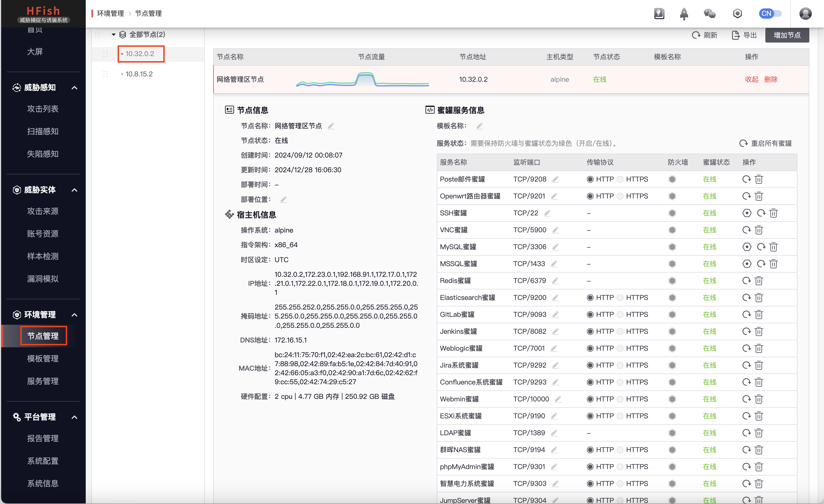The width and height of the screenshot is (824, 504).
Task: Click the 服务名称 column header
Action: [x=453, y=162]
